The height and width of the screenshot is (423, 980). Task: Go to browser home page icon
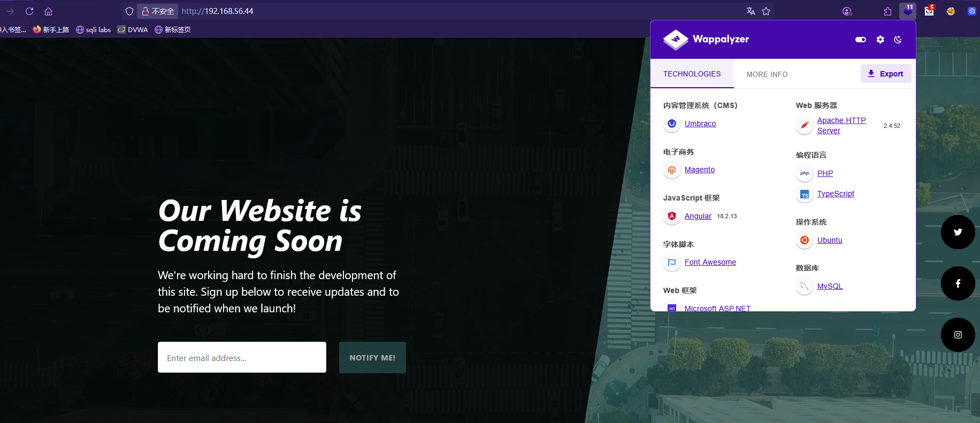pos(48,11)
